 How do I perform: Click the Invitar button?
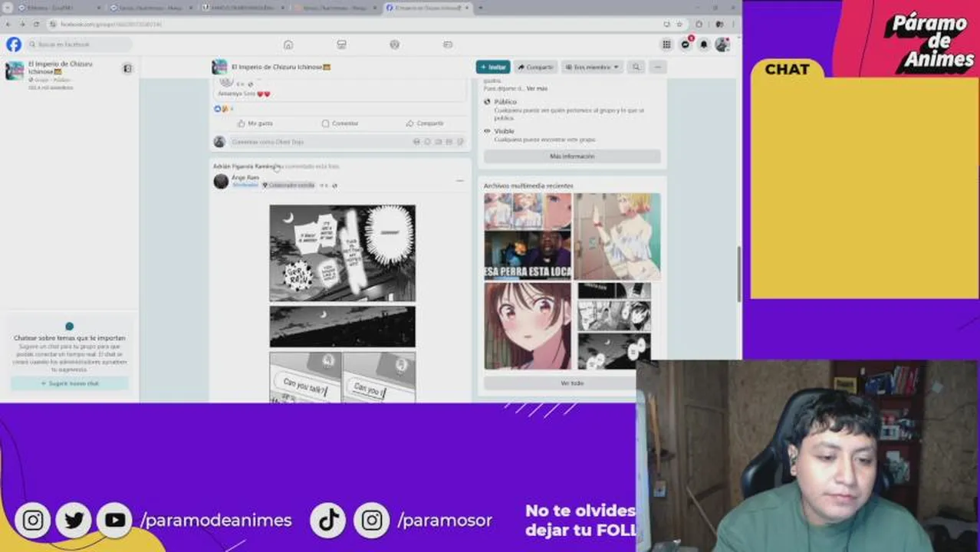[x=493, y=67]
